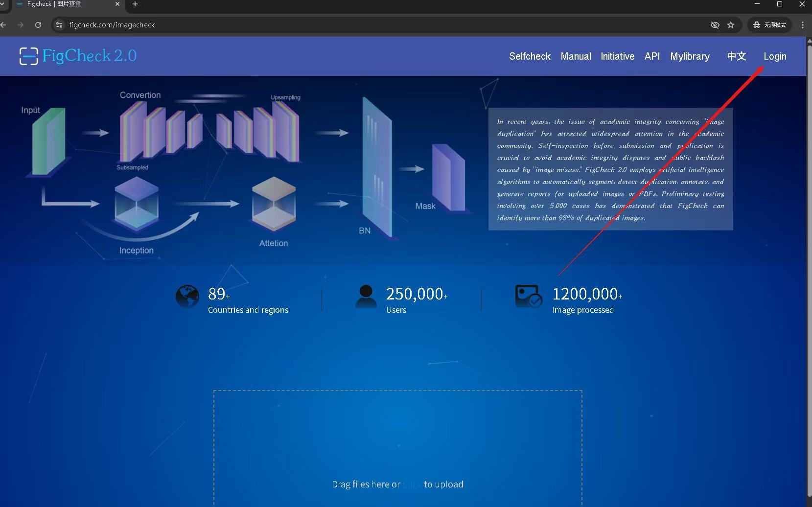
Task: Switch language to 中文
Action: [x=736, y=56]
